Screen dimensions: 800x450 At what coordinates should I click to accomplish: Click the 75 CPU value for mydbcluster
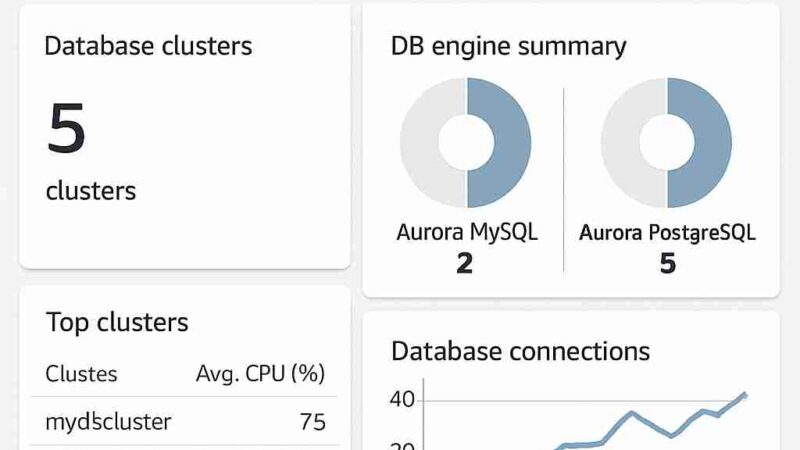312,422
